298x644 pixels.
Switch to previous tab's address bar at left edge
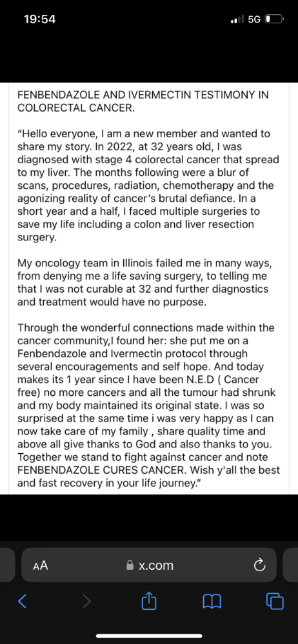click(x=7, y=565)
